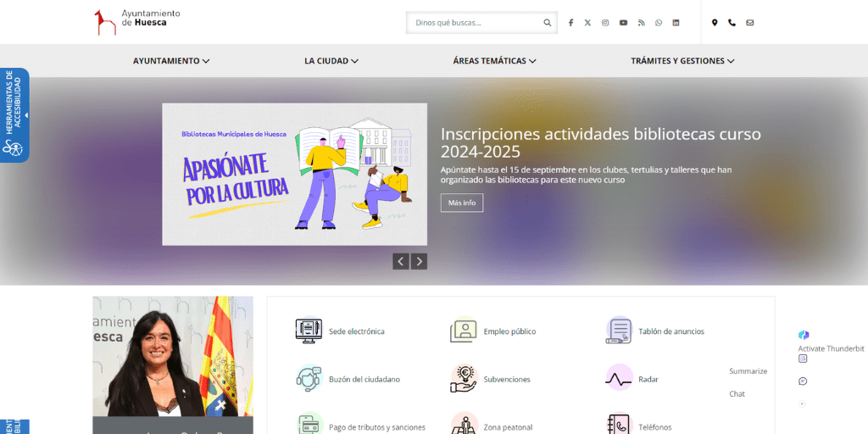This screenshot has height=434, width=868.
Task: Click the Summarize label
Action: 748,371
